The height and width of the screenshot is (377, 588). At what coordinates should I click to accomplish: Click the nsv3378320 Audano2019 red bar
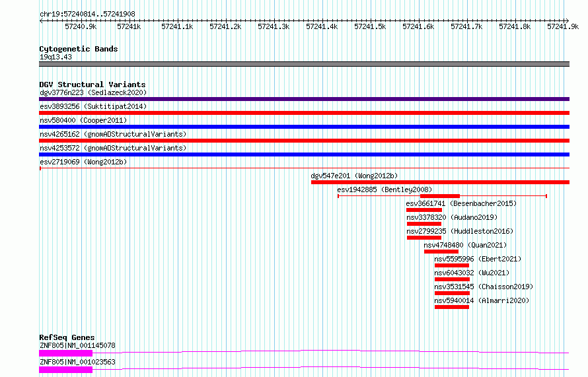coord(424,224)
